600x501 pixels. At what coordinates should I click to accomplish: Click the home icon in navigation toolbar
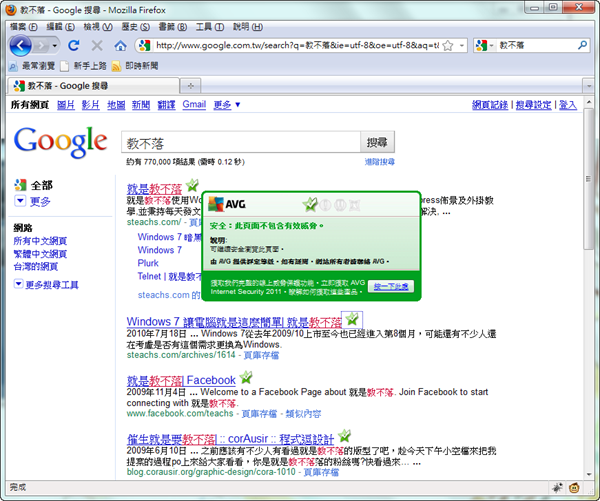120,46
